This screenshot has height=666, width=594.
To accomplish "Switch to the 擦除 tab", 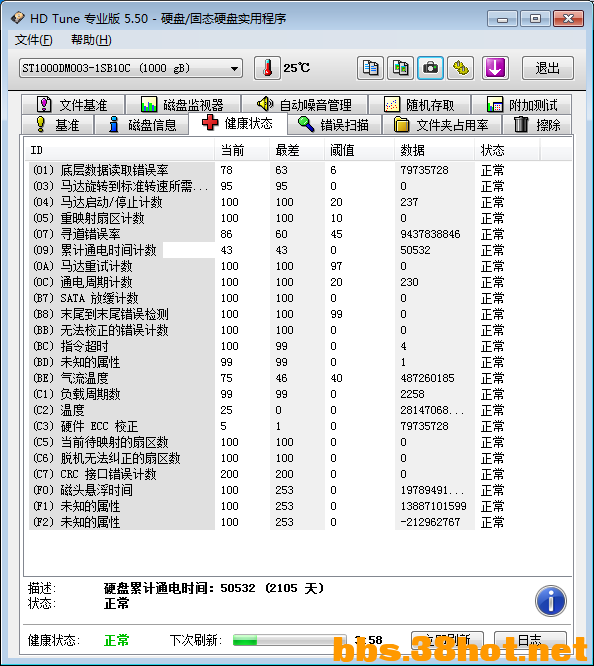I will (x=537, y=125).
